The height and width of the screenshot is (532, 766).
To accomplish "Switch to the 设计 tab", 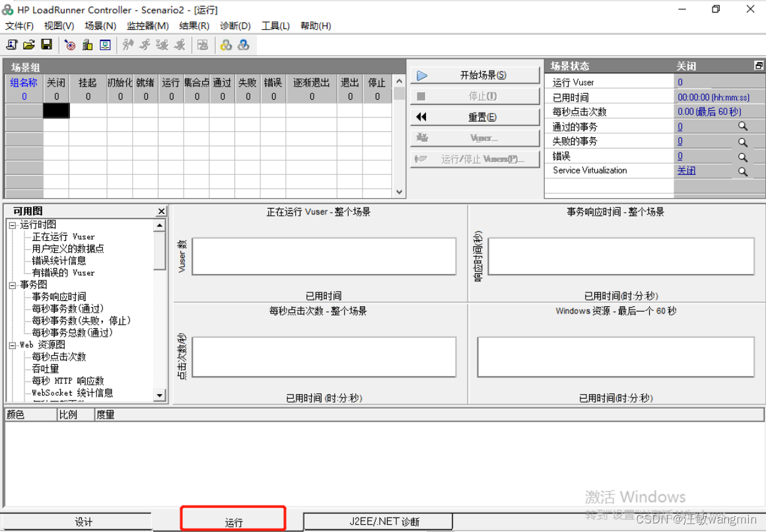I will pyautogui.click(x=84, y=521).
